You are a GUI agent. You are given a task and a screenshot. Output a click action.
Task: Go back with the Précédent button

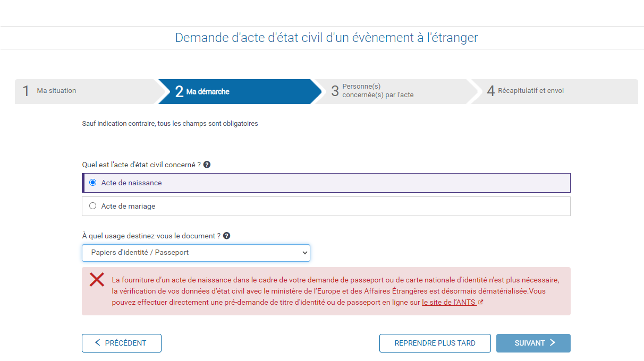click(x=122, y=343)
